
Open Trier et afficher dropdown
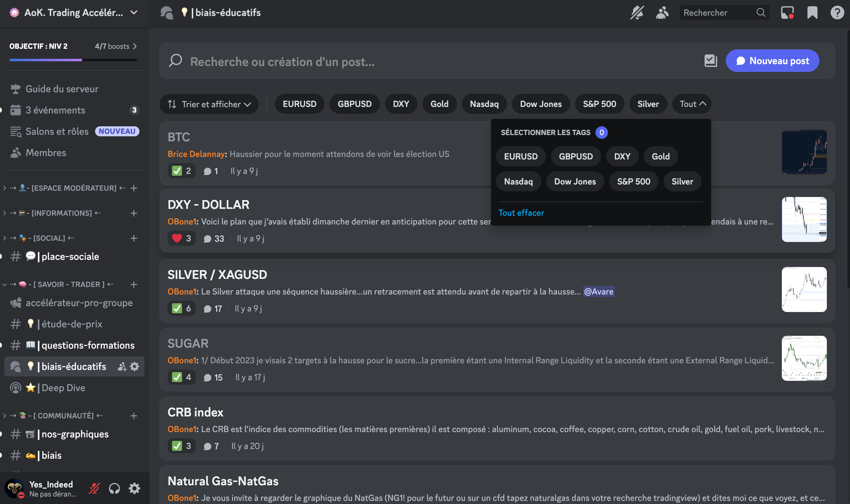click(x=209, y=104)
